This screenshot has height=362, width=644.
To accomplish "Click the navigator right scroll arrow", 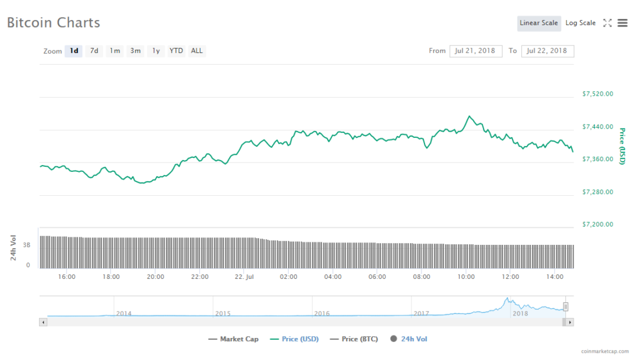I will point(570,322).
